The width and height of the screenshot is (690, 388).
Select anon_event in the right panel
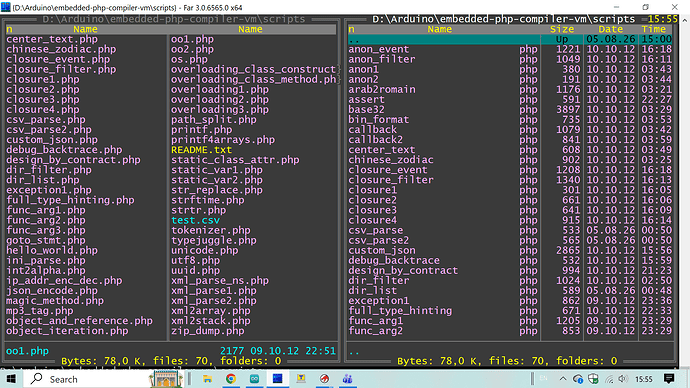point(378,49)
